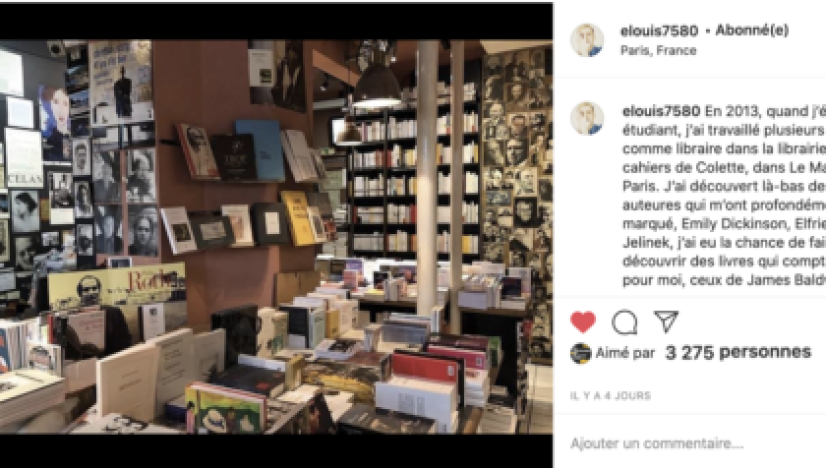
Task: Click the caption text about librairie
Action: pyautogui.click(x=724, y=196)
